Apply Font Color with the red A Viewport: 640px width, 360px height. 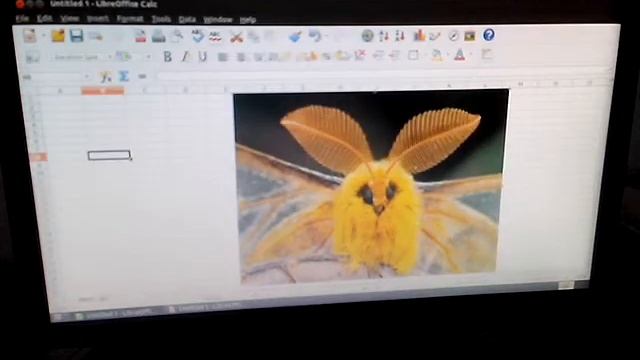pyautogui.click(x=460, y=55)
